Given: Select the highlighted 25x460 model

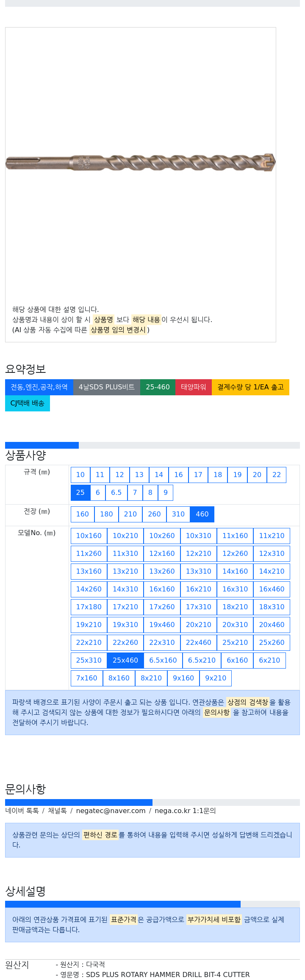Looking at the screenshot, I should 125,660.
